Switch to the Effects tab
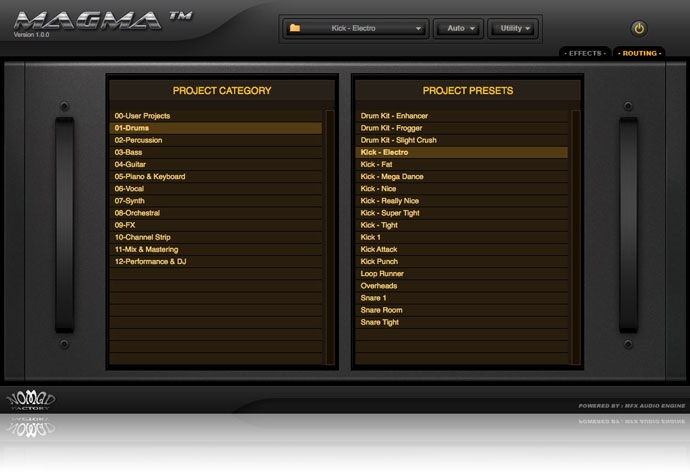 click(584, 52)
